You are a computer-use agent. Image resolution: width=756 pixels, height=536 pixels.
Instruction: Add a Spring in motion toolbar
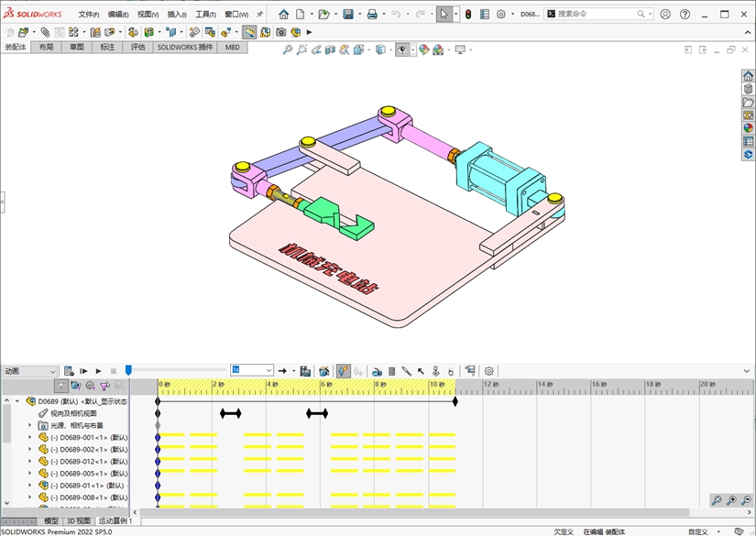click(391, 371)
